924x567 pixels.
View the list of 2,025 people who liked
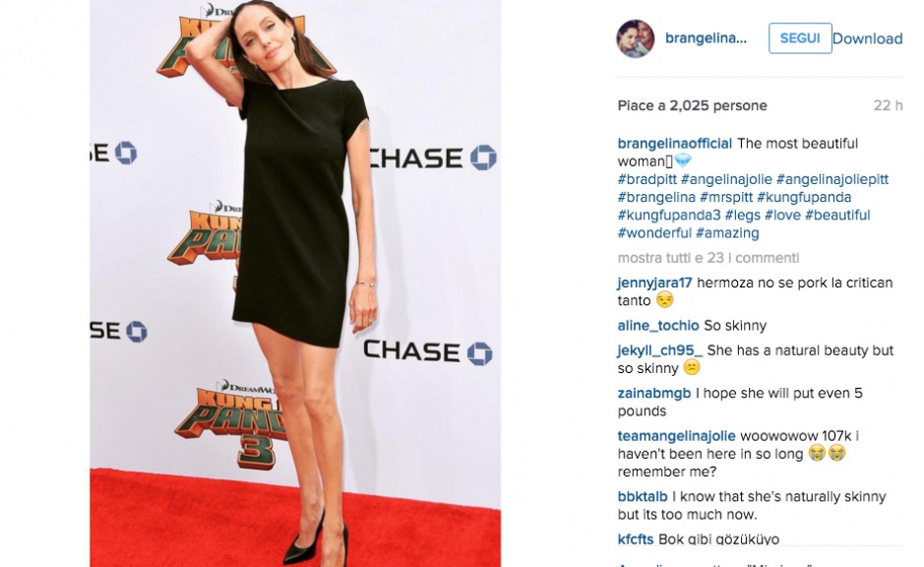[x=692, y=105]
